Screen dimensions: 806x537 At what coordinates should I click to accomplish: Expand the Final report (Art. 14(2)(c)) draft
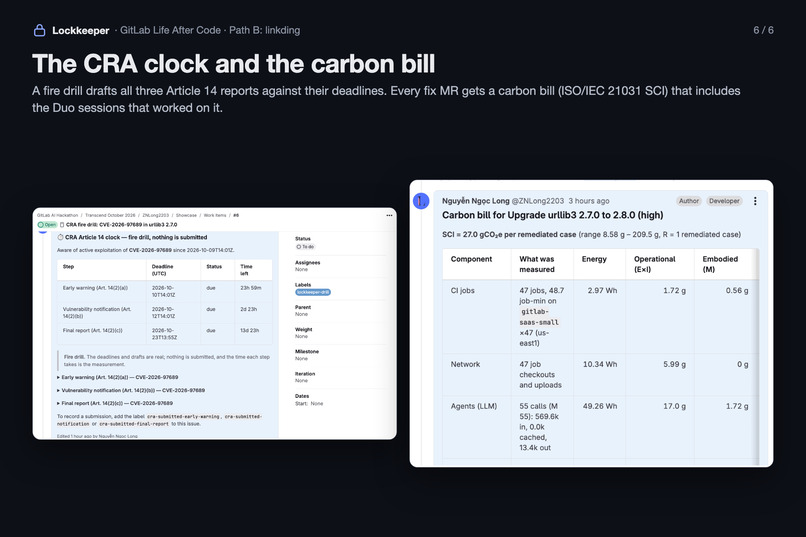[x=115, y=403]
